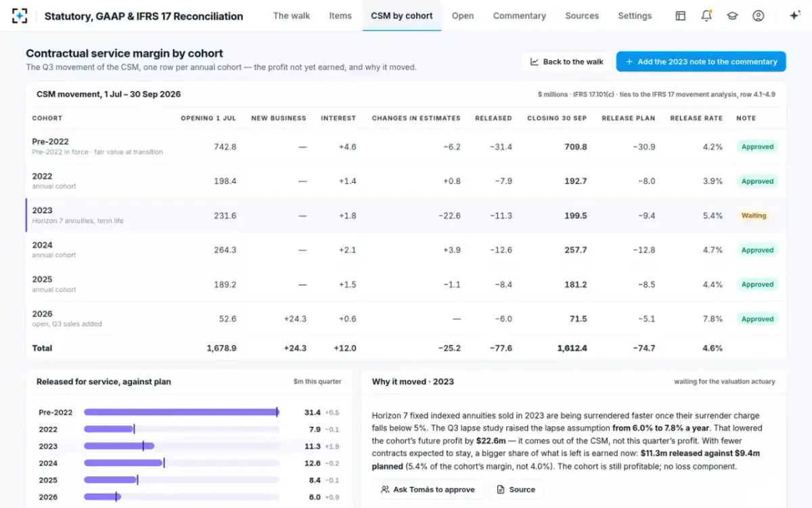Click the 2023 released-against-plan bar
The height and width of the screenshot is (508, 812).
pos(181,446)
